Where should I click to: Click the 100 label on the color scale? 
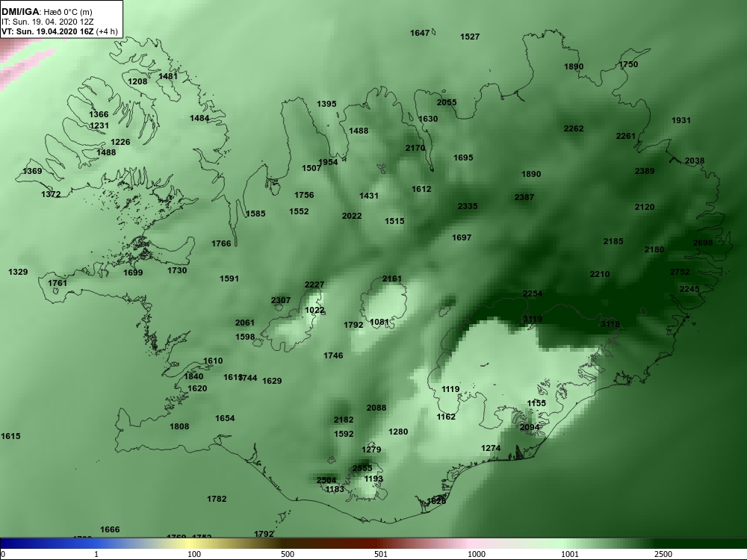tap(194, 554)
